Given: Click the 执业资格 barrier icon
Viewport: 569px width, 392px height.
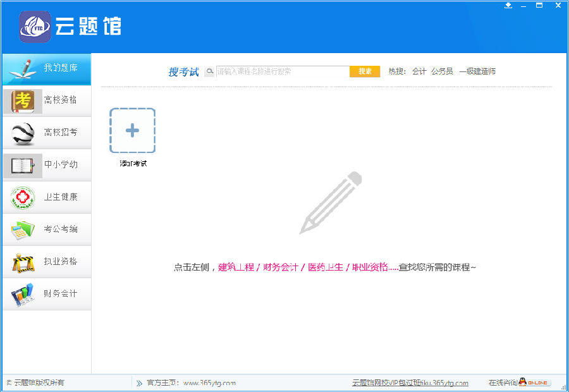Looking at the screenshot, I should [x=23, y=262].
